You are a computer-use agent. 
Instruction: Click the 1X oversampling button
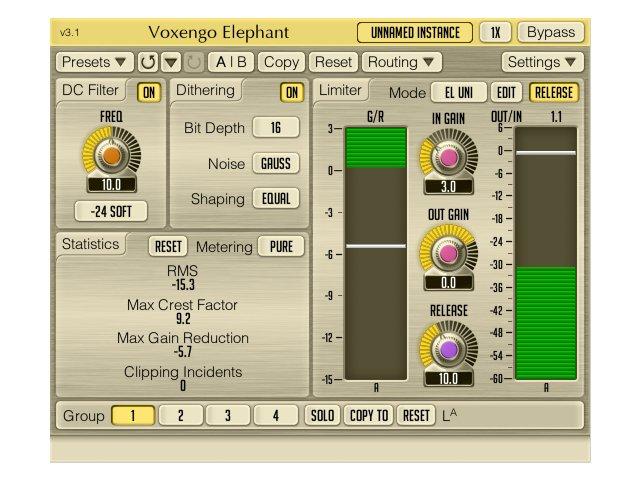[496, 32]
